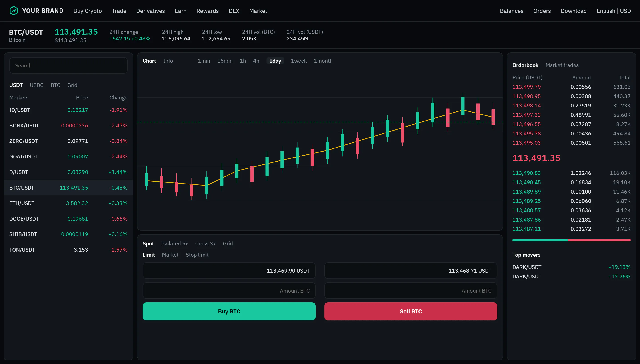Select the Grid markets tab

click(x=72, y=85)
